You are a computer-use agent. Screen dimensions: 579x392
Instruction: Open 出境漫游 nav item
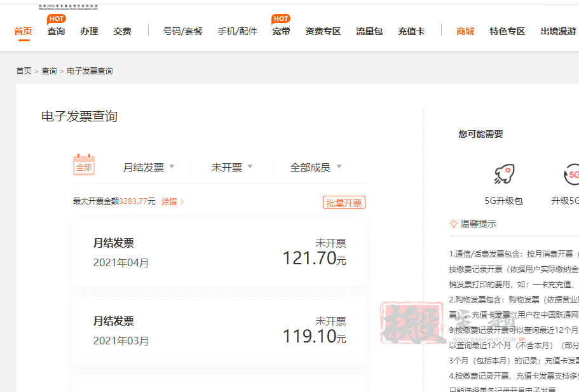pos(559,31)
